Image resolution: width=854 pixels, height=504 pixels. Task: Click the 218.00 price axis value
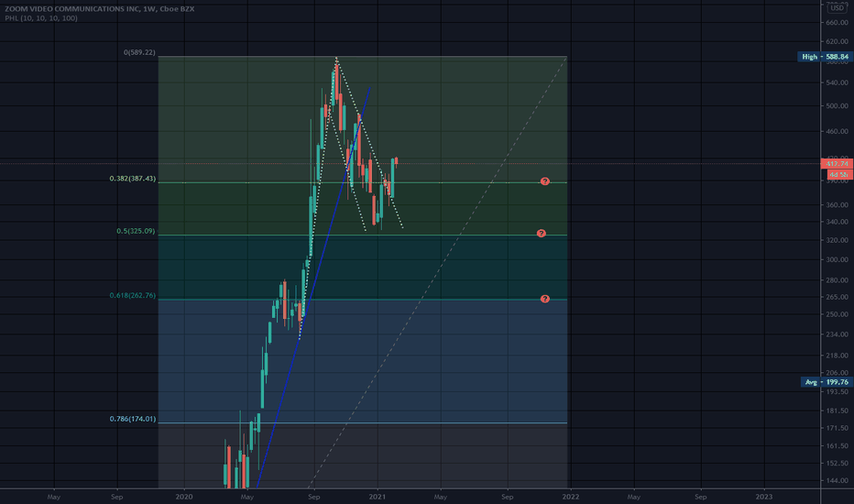pos(838,355)
